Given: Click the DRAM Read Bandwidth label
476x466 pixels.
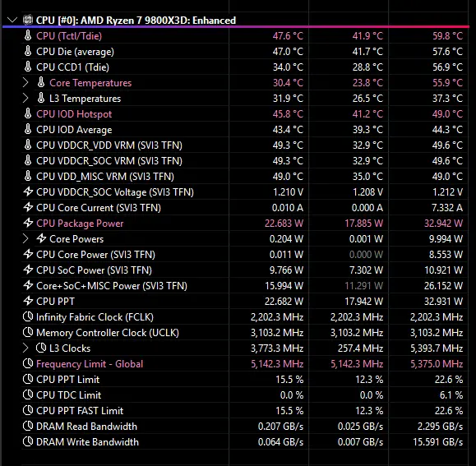Looking at the screenshot, I should (x=86, y=427).
